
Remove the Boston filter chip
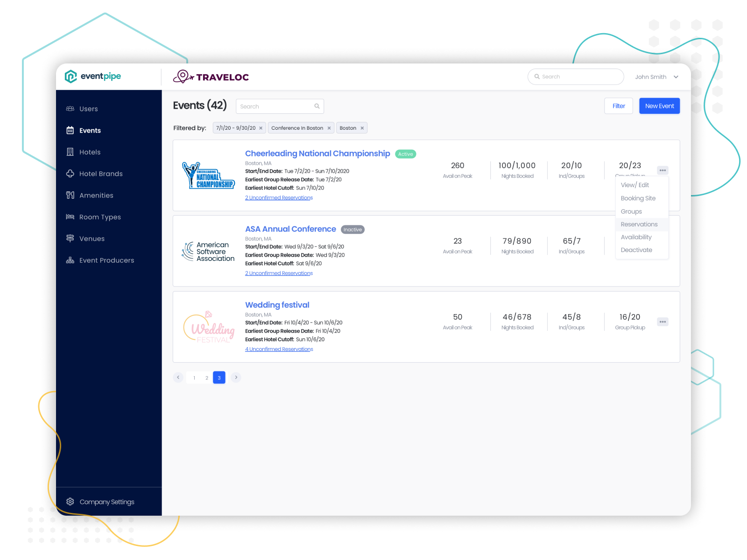362,127
